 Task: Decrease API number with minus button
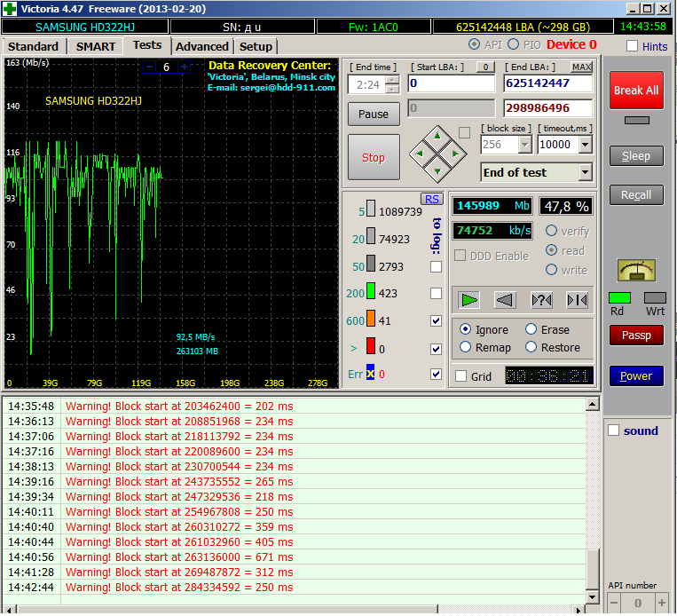tap(614, 603)
